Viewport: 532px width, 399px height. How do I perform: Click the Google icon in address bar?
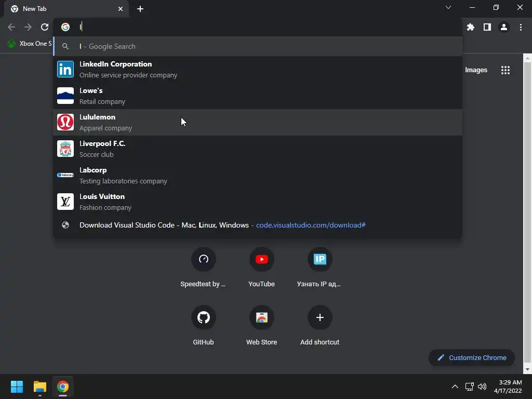[x=65, y=27]
